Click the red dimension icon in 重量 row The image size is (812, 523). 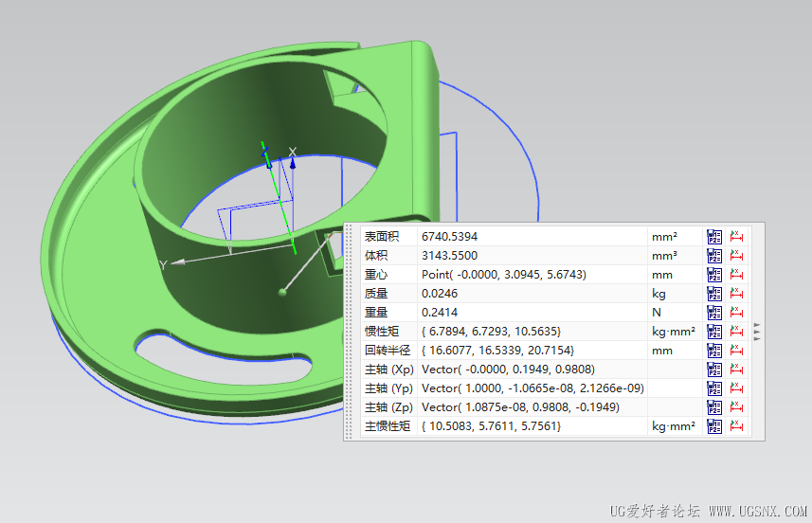[x=736, y=313]
